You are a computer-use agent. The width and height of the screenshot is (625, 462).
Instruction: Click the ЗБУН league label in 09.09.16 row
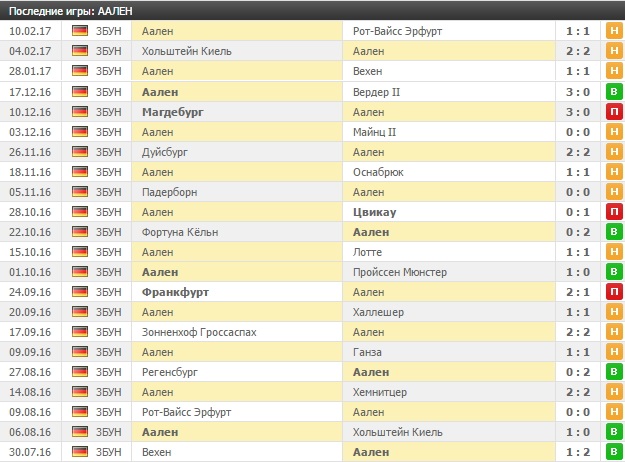[x=108, y=352]
